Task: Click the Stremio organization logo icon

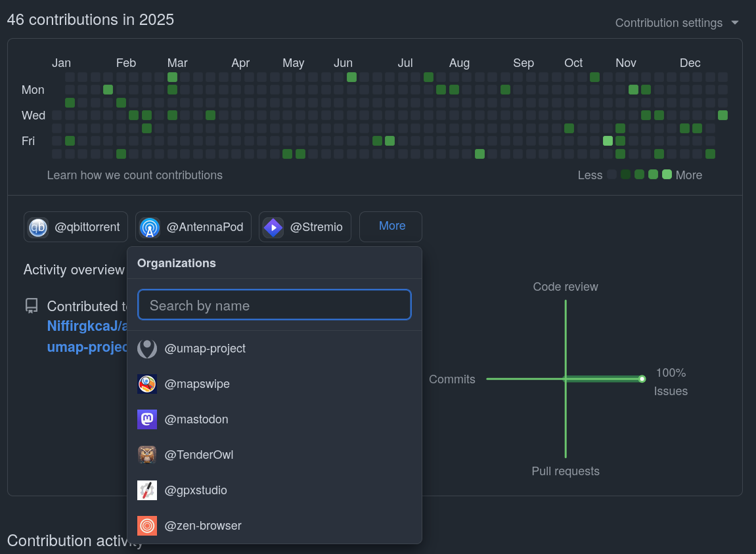Action: pyautogui.click(x=273, y=227)
